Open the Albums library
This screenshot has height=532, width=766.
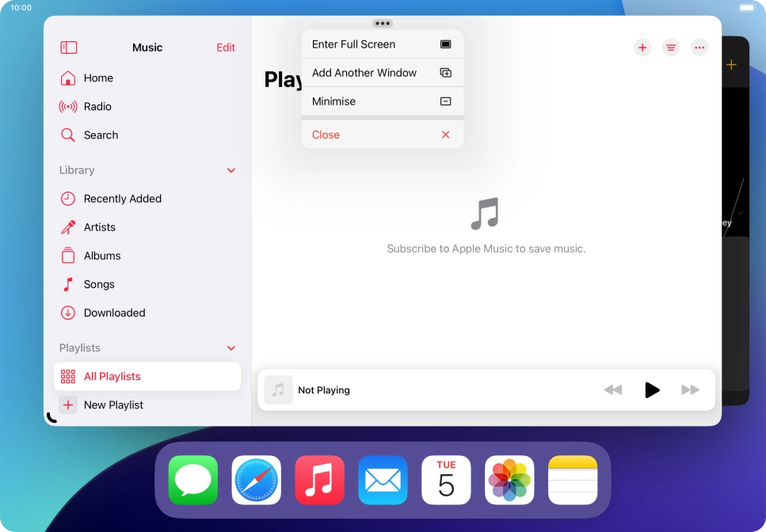click(x=101, y=256)
